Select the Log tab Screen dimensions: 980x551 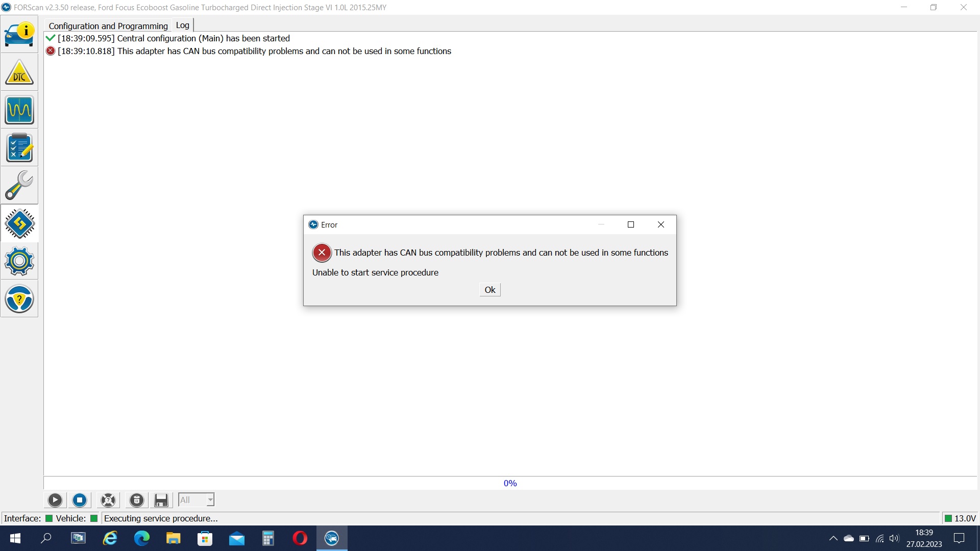coord(182,25)
